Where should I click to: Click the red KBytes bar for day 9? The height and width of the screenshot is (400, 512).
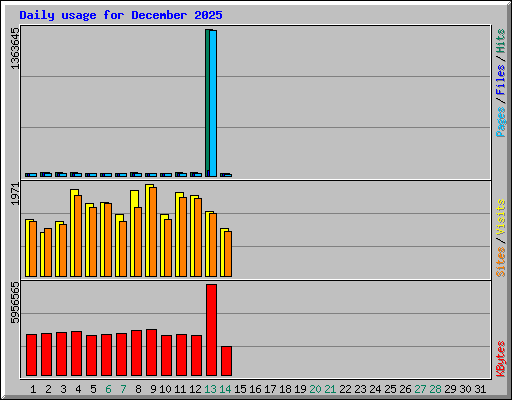tap(151, 353)
